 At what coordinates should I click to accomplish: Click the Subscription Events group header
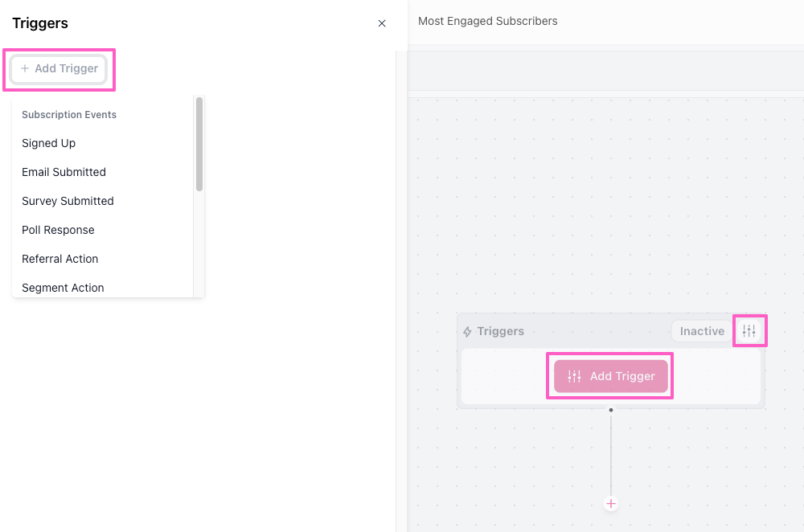click(x=69, y=115)
